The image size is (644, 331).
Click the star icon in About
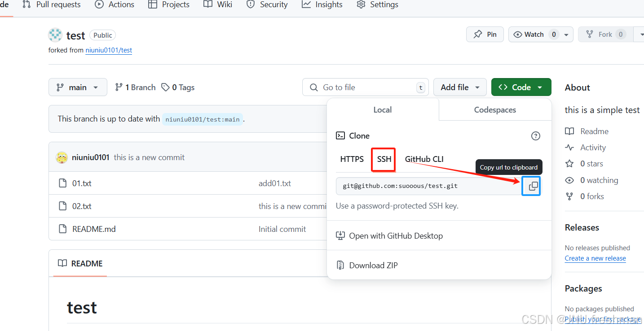[569, 164]
